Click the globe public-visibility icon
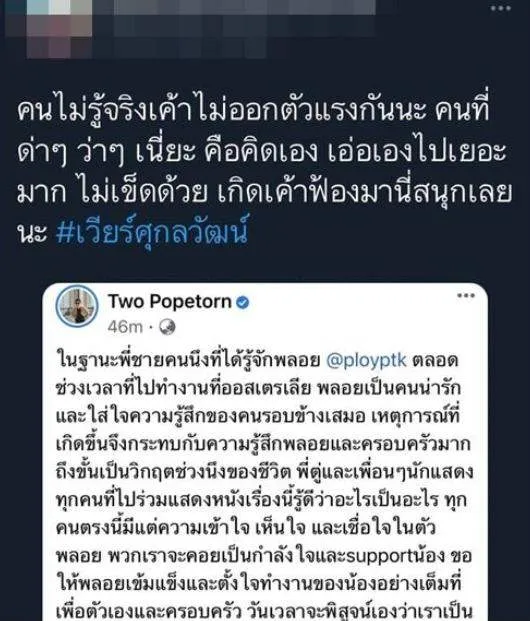The height and width of the screenshot is (621, 530). (167, 327)
